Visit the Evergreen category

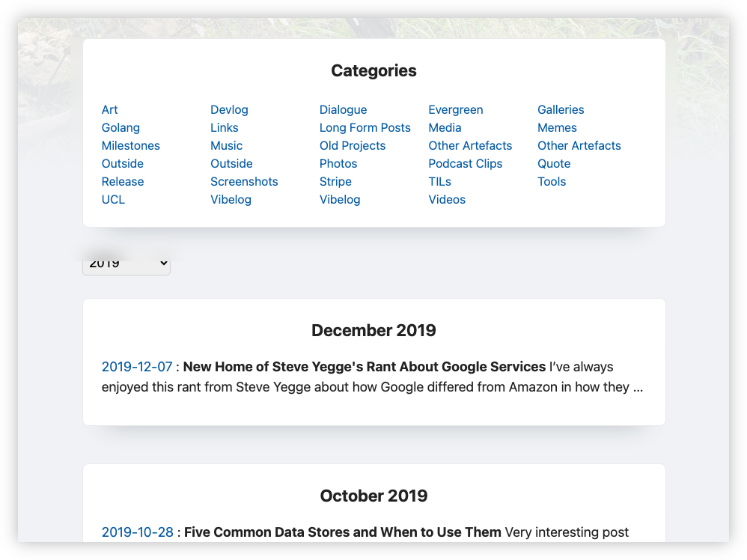click(x=455, y=109)
